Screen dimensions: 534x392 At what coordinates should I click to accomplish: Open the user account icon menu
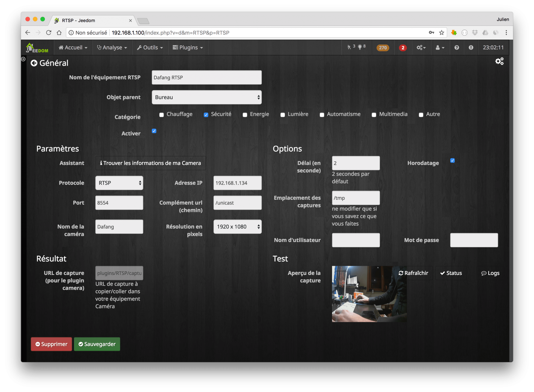(x=440, y=48)
